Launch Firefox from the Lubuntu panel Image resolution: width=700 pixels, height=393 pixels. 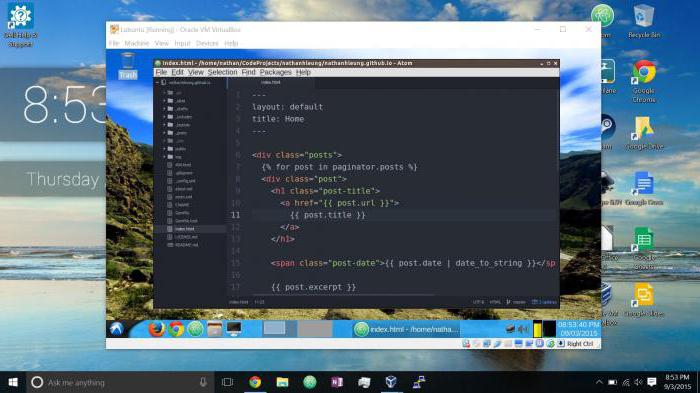click(156, 329)
